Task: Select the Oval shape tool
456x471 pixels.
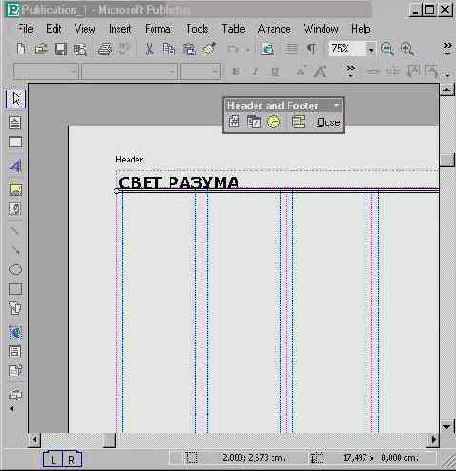Action: pyautogui.click(x=15, y=269)
